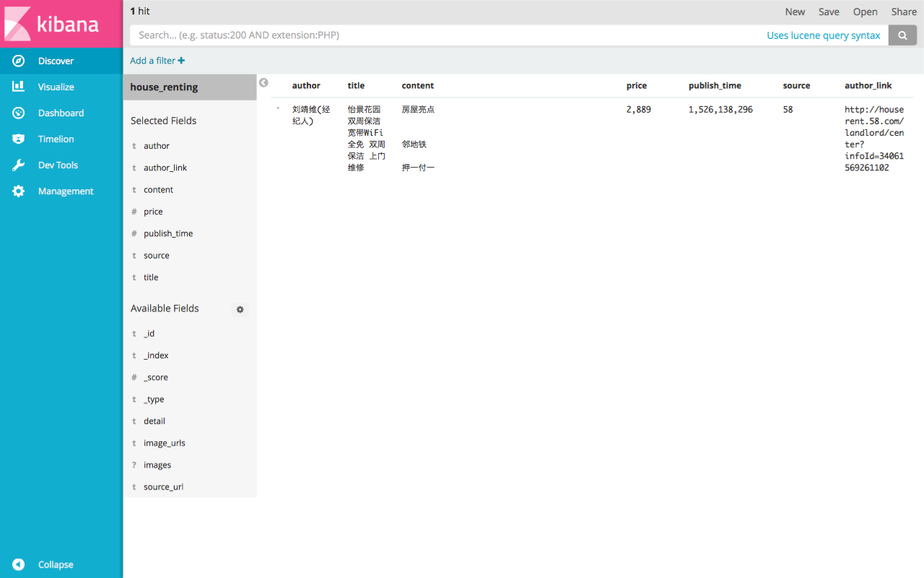924x578 pixels.
Task: Click the number icon beside _score field
Action: click(x=134, y=378)
